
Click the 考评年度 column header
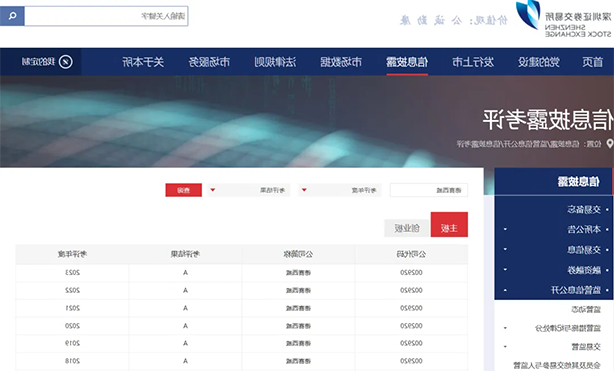pos(72,254)
